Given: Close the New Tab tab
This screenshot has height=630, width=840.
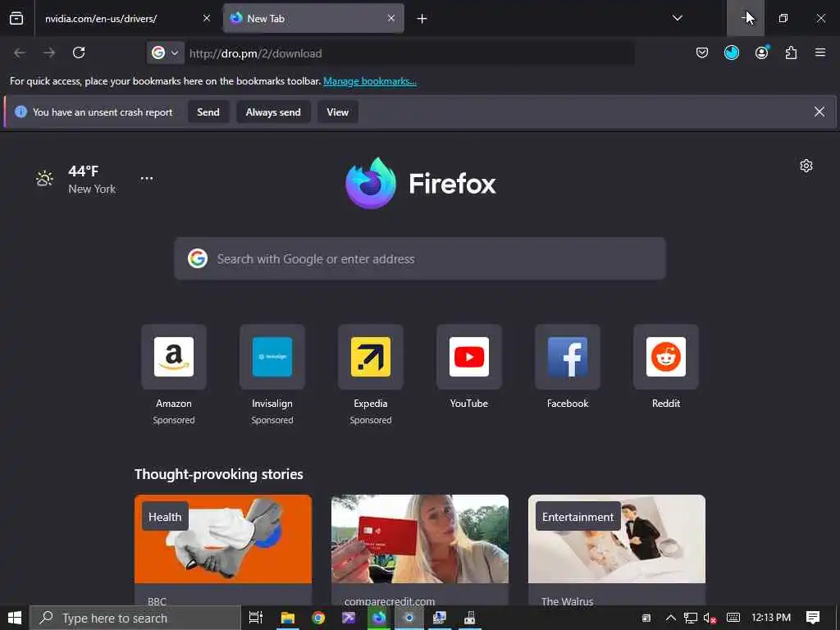Looking at the screenshot, I should [391, 18].
